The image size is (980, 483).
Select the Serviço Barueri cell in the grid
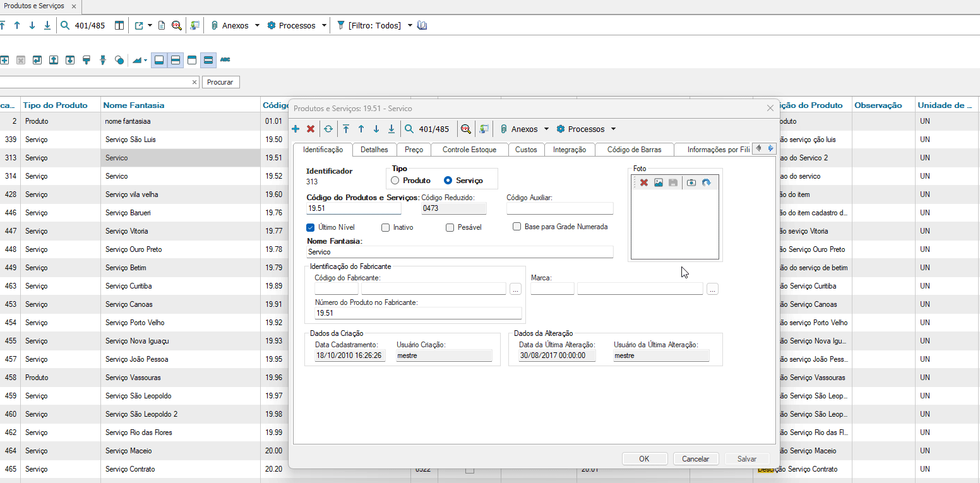click(x=181, y=213)
